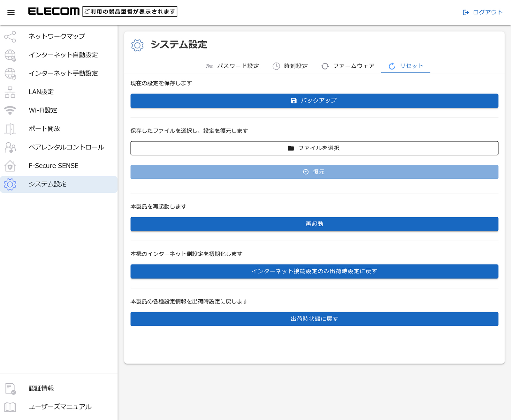Click ファイルを選択 button
511x420 pixels.
[x=314, y=148]
